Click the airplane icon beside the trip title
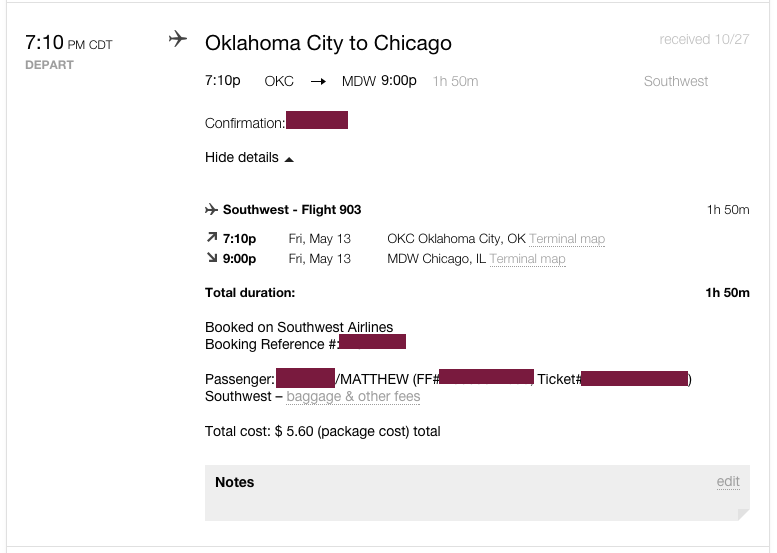This screenshot has width=777, height=553. (x=178, y=40)
